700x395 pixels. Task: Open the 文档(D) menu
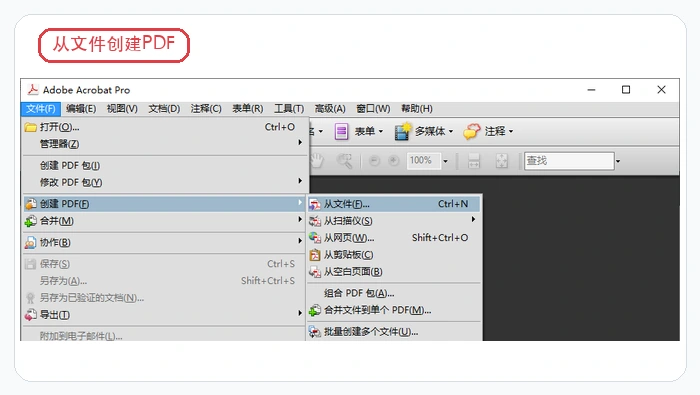164,108
